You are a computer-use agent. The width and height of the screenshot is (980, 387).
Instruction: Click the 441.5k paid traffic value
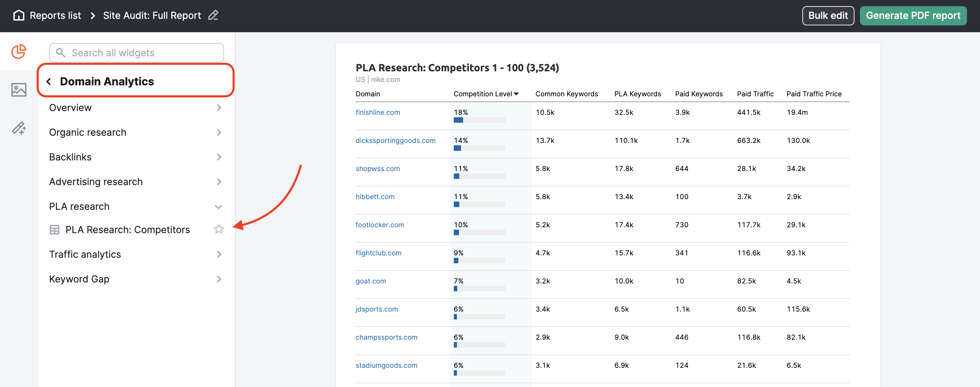tap(748, 112)
